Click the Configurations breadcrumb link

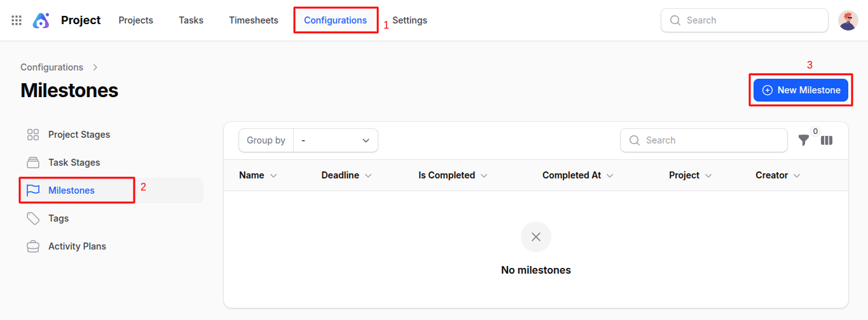52,67
